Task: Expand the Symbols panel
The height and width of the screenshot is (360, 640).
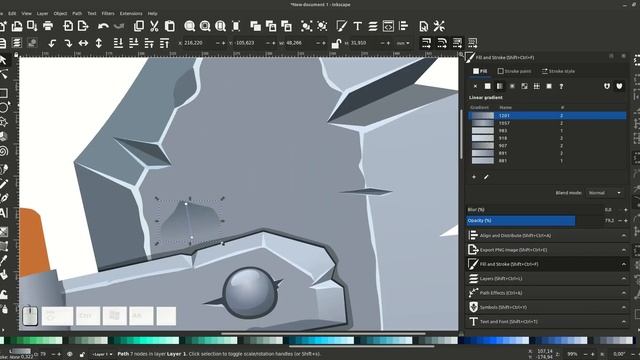Action: coord(547,307)
